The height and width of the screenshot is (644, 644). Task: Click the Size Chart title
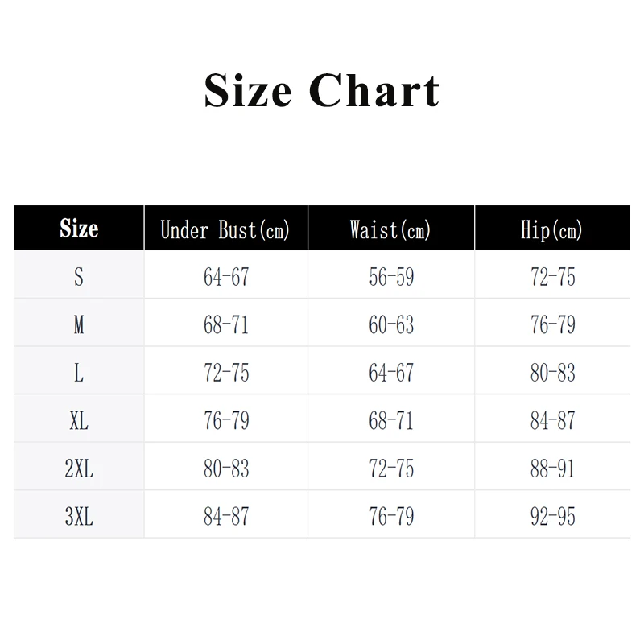(x=322, y=90)
